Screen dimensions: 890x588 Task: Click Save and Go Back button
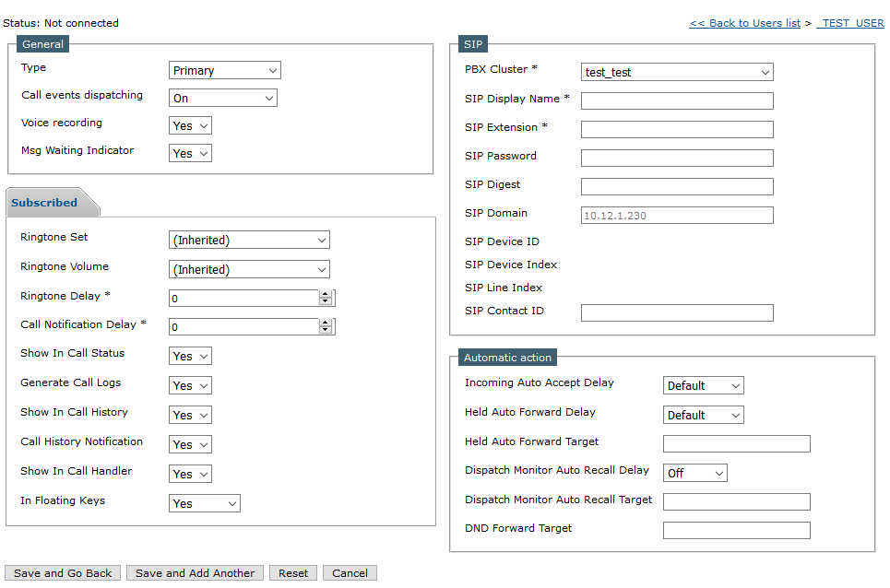(x=63, y=573)
